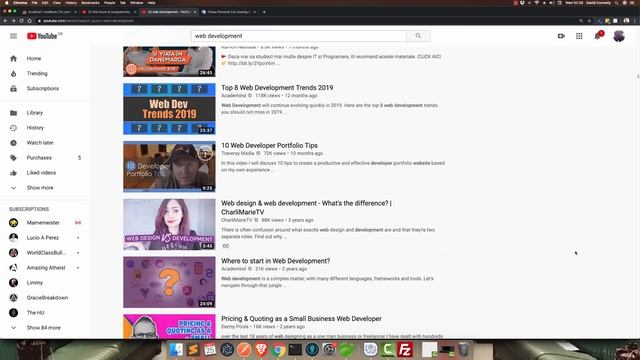Image resolution: width=640 pixels, height=360 pixels.
Task: Open 'Where to start in Web Development?' title
Action: (276, 261)
